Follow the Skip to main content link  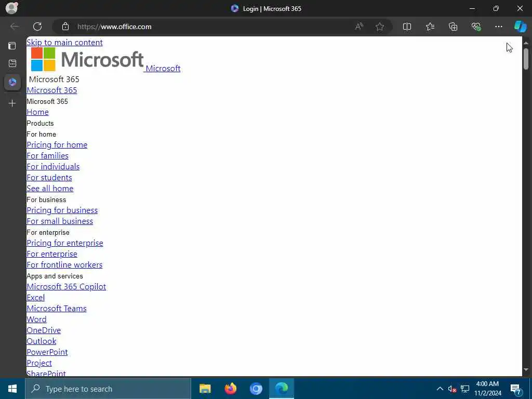[64, 43]
